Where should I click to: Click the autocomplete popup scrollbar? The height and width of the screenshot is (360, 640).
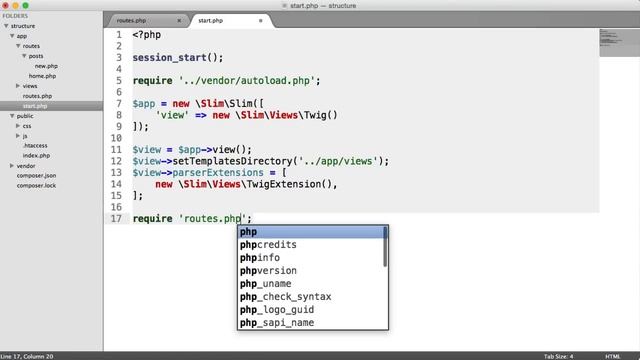point(385,247)
